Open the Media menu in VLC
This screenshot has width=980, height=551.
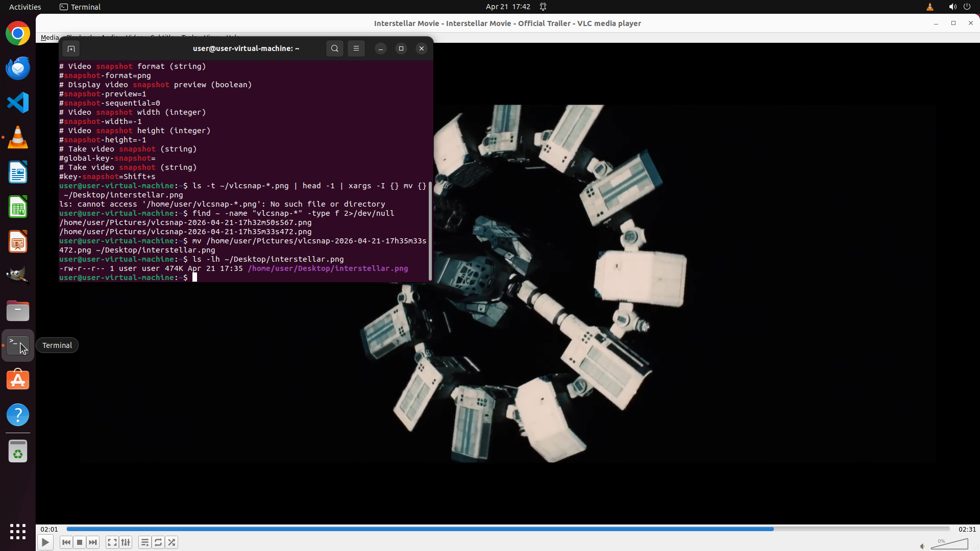tap(50, 37)
